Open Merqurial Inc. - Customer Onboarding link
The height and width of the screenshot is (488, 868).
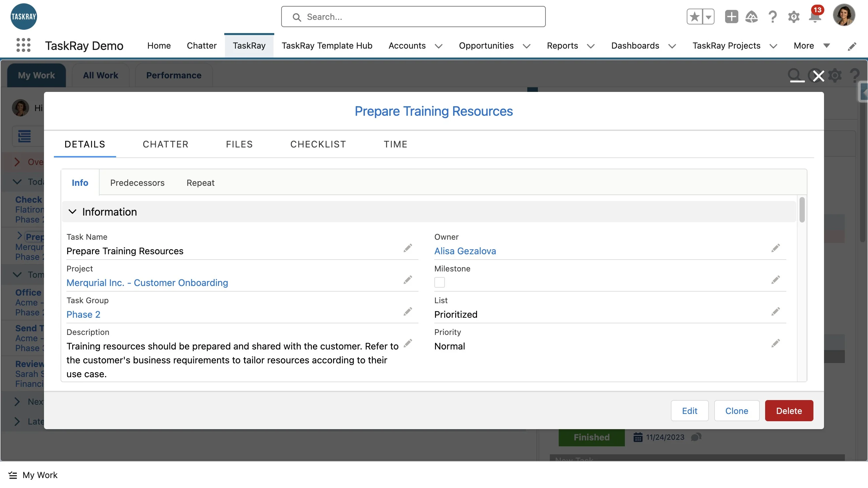147,283
